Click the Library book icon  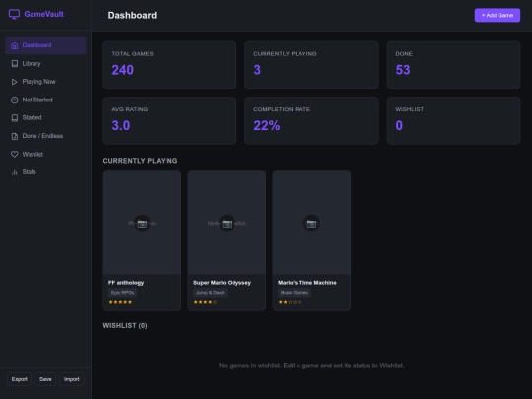[x=14, y=63]
